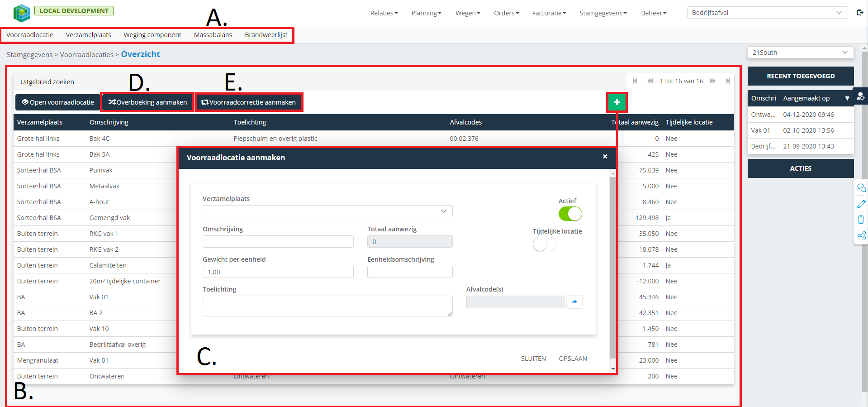Open the Verzamelplaats dropdown in dialog
868x407 pixels.
(327, 211)
